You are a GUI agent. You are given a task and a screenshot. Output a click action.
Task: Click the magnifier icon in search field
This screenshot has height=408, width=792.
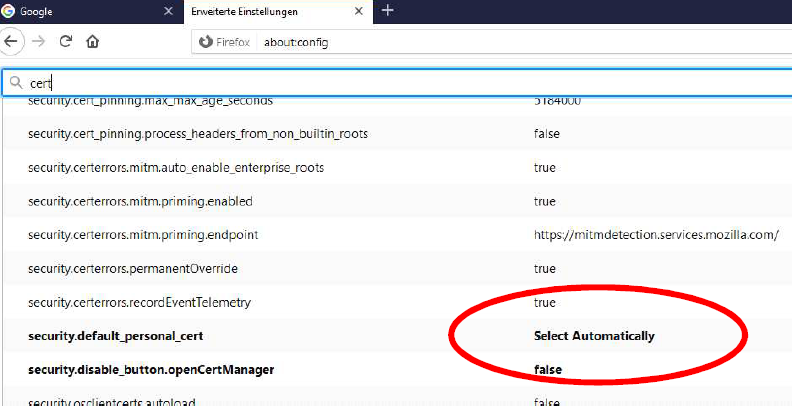(15, 83)
